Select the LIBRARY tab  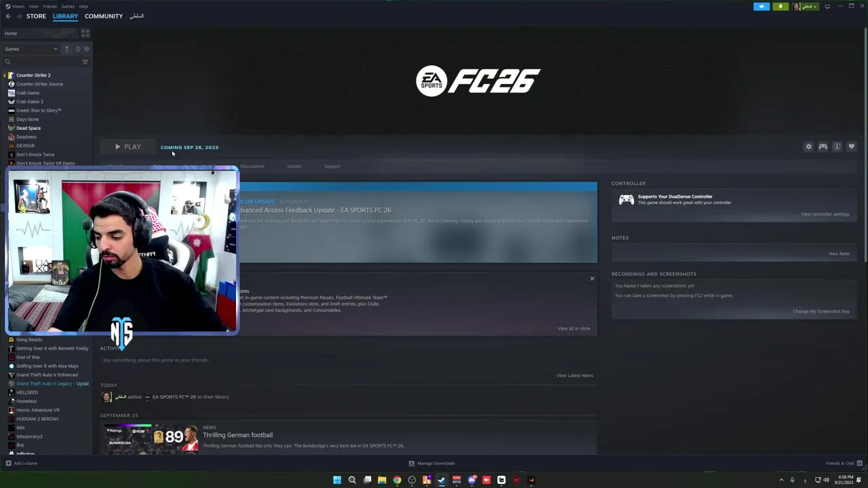[65, 16]
